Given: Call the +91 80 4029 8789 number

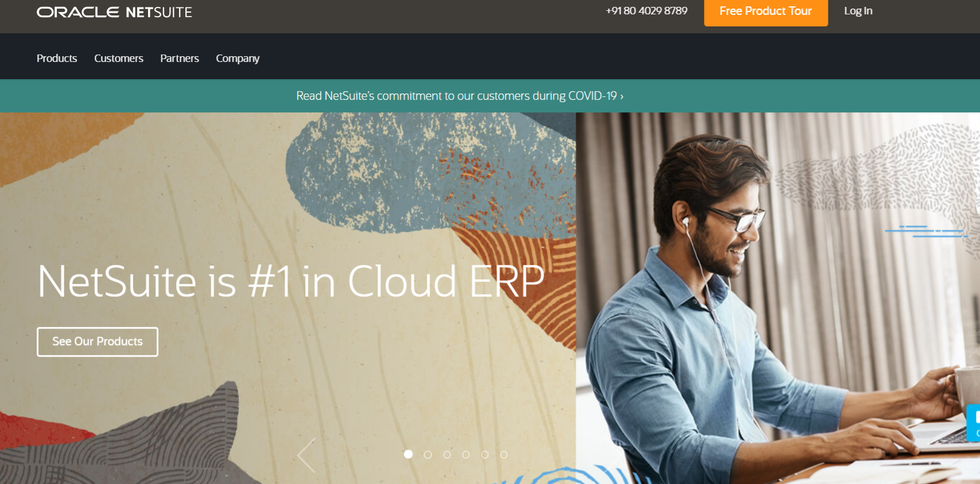Looking at the screenshot, I should click(x=647, y=11).
